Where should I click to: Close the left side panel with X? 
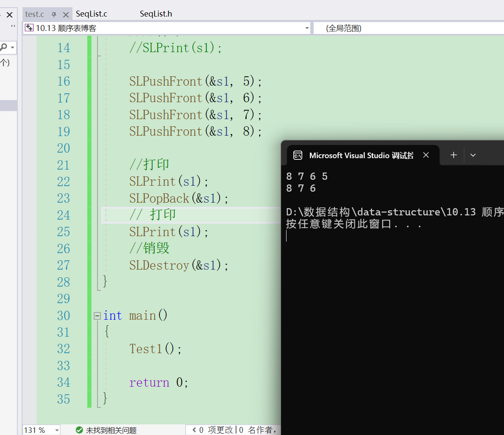[x=10, y=15]
